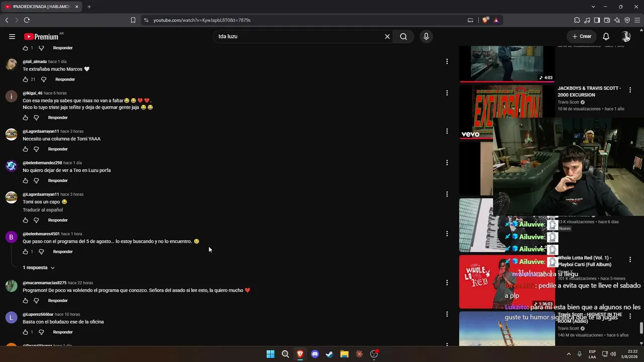The image size is (644, 362).
Task: Dislike the comment from @macarenamacias8275
Action: coord(36,301)
